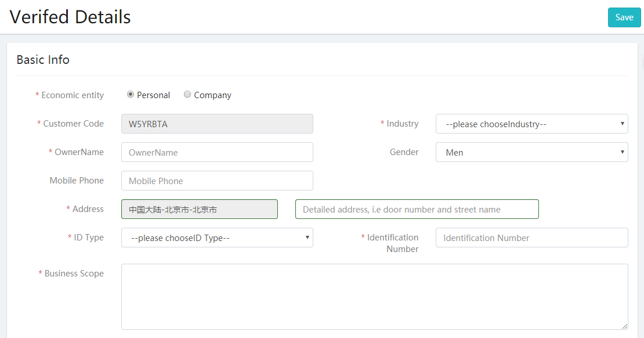Focus the Mobile Phone input field
644x338 pixels.
(x=217, y=181)
